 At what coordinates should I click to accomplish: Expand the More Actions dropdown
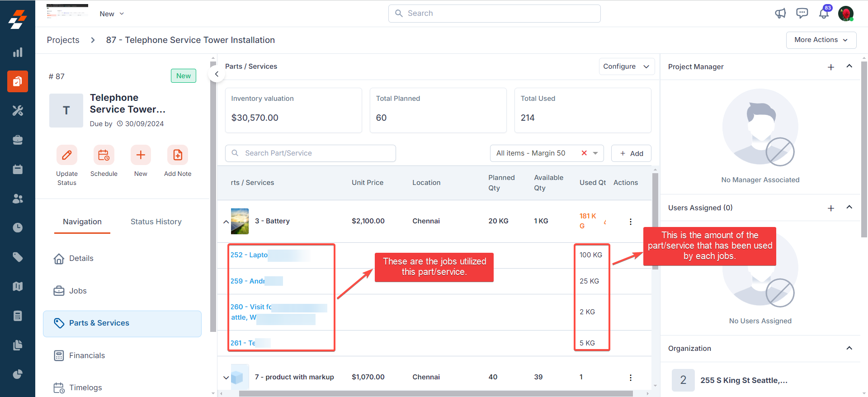point(821,40)
